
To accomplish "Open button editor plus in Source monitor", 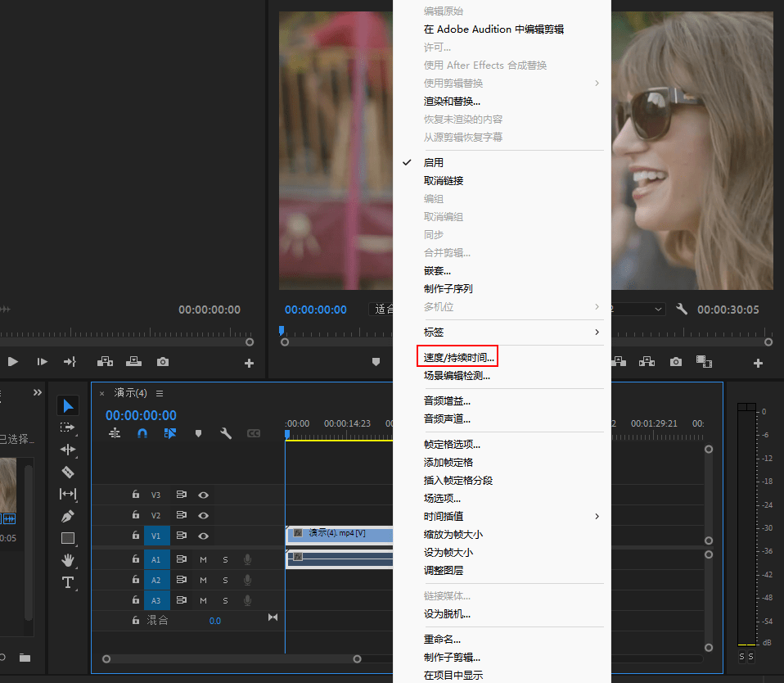I will point(249,364).
